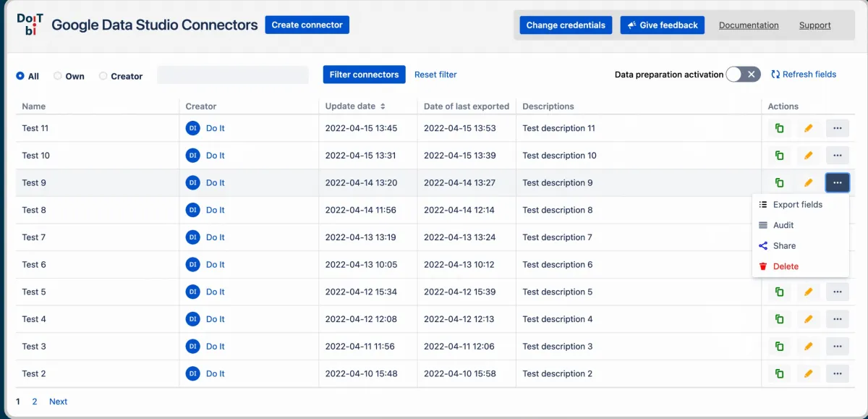Image resolution: width=868 pixels, height=419 pixels.
Task: Copy the Test 10 connector
Action: click(x=779, y=156)
